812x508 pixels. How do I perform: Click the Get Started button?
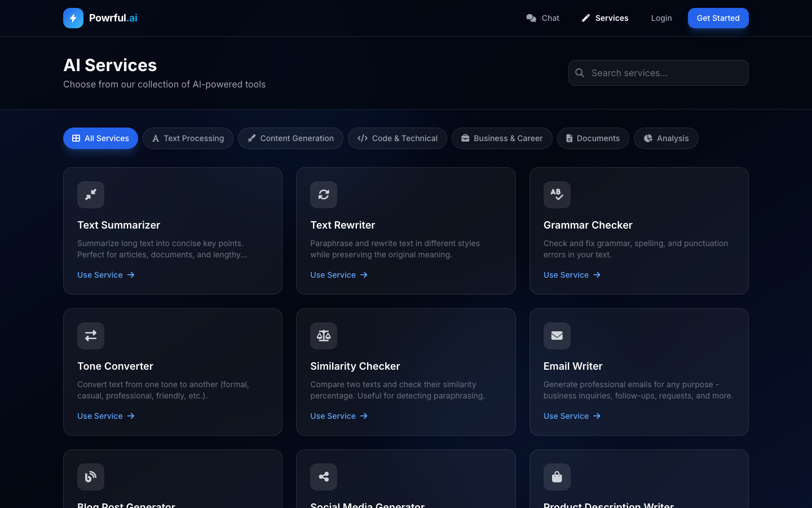point(718,18)
